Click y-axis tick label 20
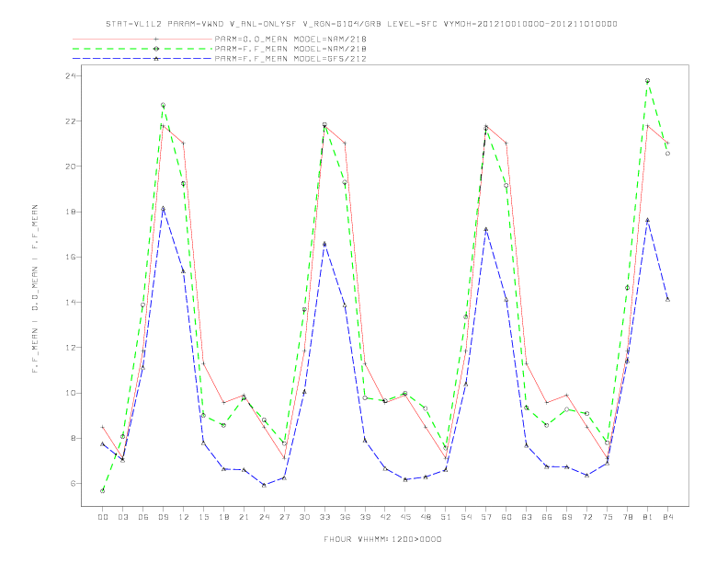728x563 pixels. pyautogui.click(x=70, y=167)
